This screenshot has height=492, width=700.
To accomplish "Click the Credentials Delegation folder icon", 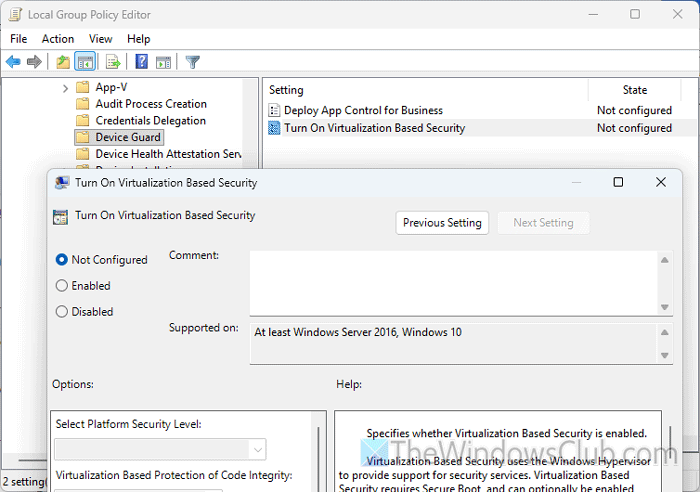I will coord(83,121).
